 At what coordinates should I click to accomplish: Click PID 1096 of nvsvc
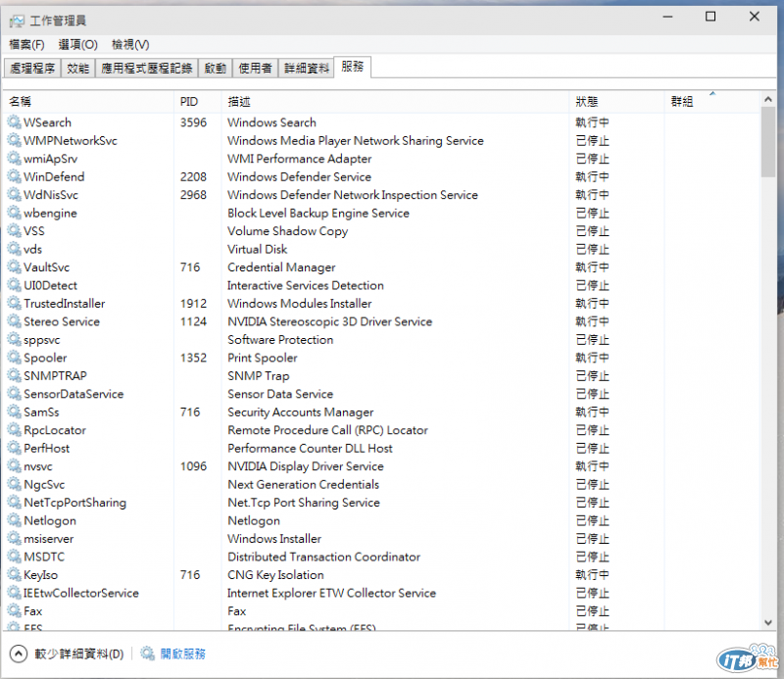[x=193, y=466]
